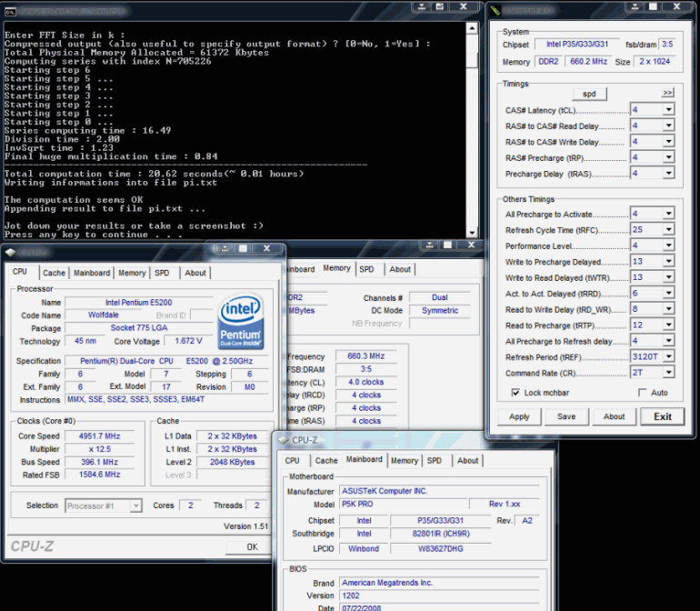Click the console window icon in the title bar
Viewport: 700px width, 611px height.
point(10,12)
